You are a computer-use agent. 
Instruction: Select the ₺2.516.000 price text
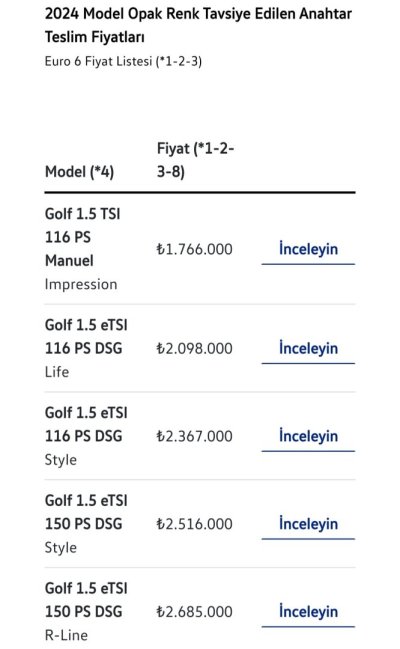195,524
